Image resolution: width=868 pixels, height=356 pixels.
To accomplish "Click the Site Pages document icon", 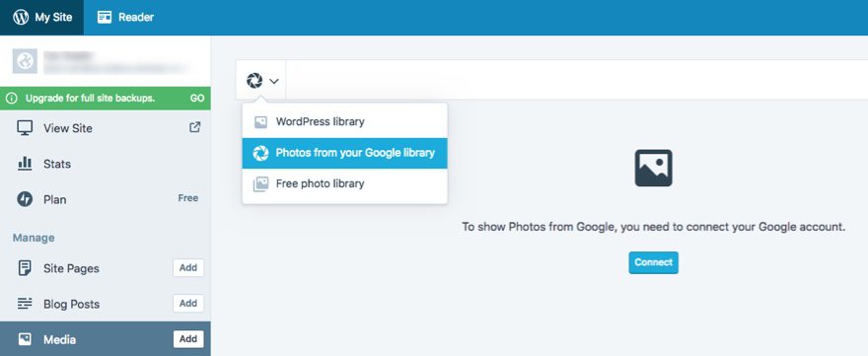I will [x=25, y=268].
